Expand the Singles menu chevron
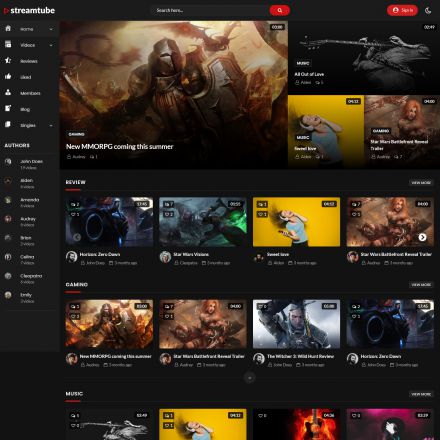Viewport: 440px width, 440px height. click(x=51, y=126)
